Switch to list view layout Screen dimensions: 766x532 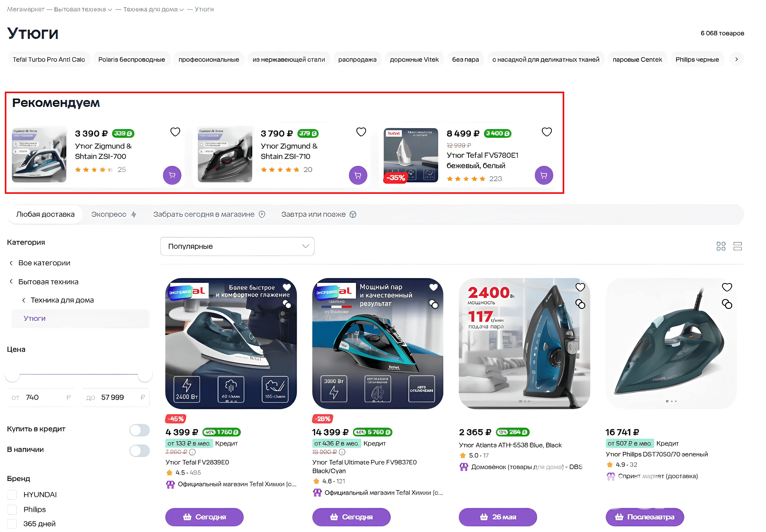(x=737, y=246)
